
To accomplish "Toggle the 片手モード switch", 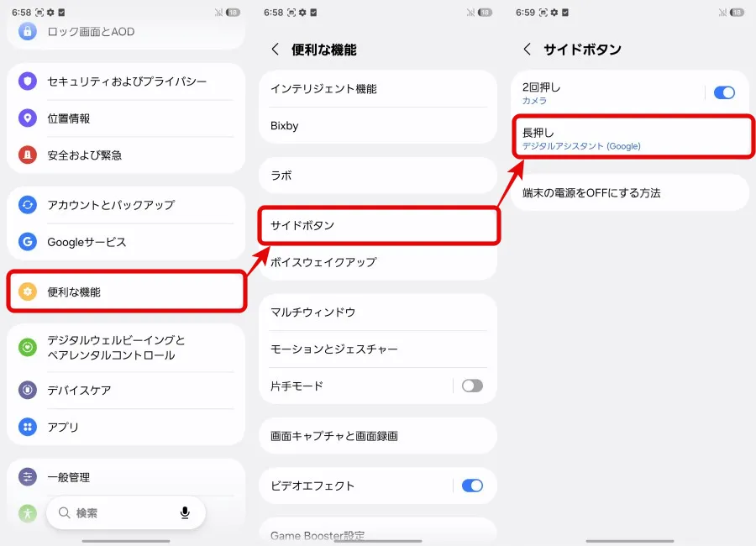I will coord(472,386).
